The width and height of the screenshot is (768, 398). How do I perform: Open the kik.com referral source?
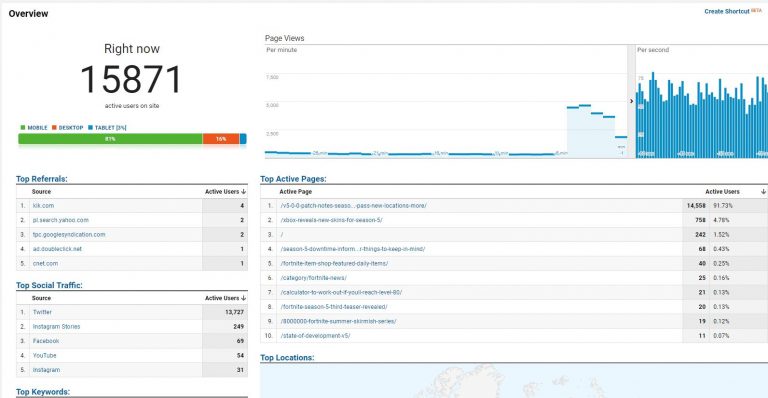[x=43, y=206]
